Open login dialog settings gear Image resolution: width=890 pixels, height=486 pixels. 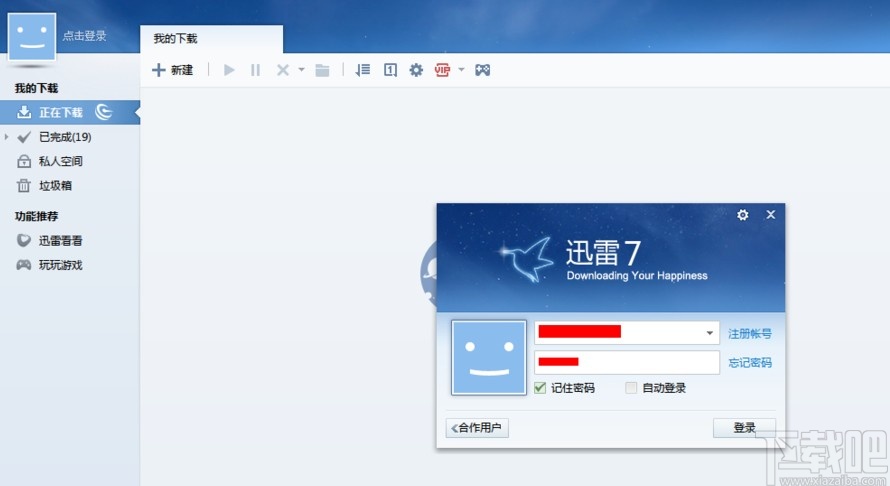point(742,215)
